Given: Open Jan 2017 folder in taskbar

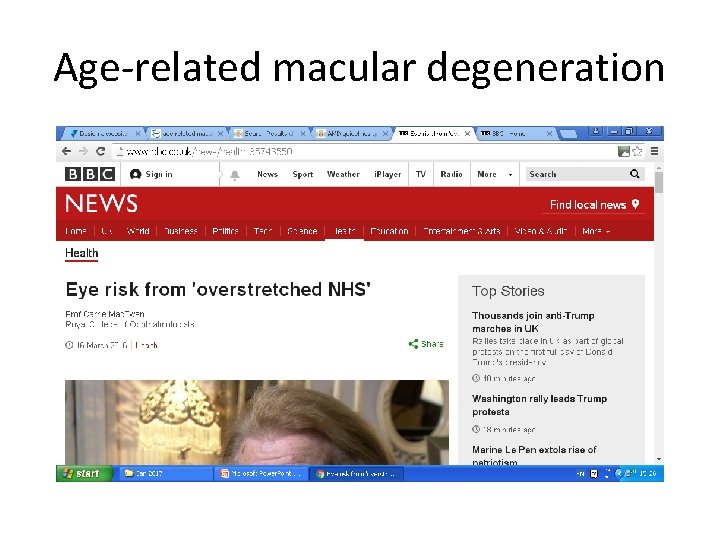Looking at the screenshot, I should coord(165,473).
